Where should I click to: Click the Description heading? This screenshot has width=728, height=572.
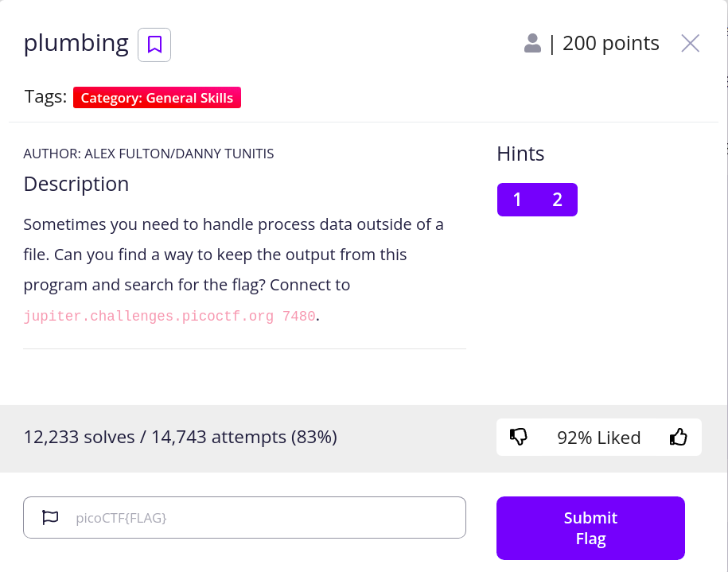click(76, 184)
